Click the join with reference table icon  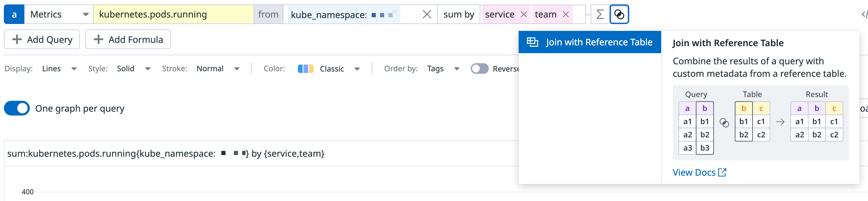(x=619, y=14)
